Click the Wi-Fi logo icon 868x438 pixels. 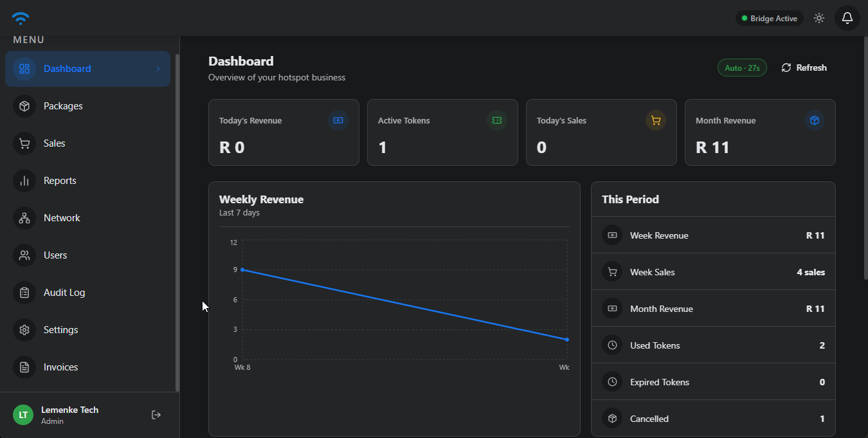click(x=21, y=18)
